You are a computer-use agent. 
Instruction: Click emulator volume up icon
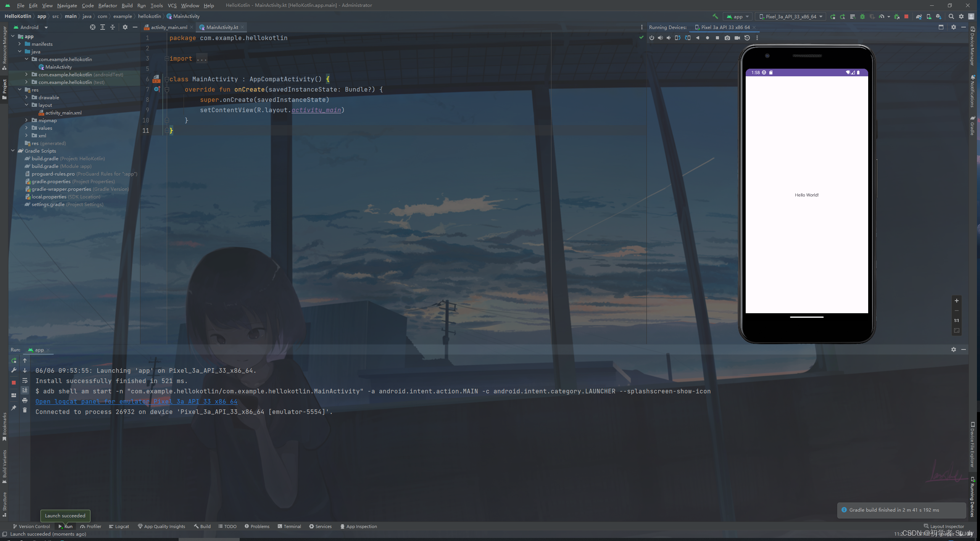pos(660,38)
